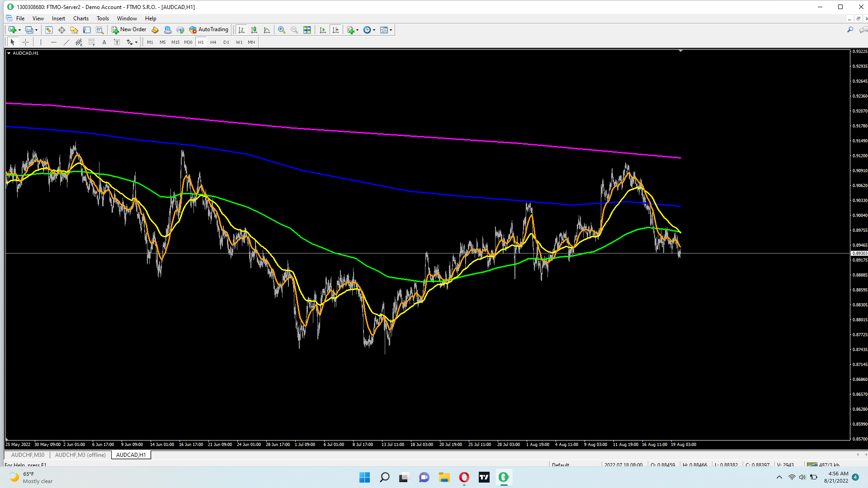
Task: Open TradingView from the taskbar
Action: tap(484, 477)
